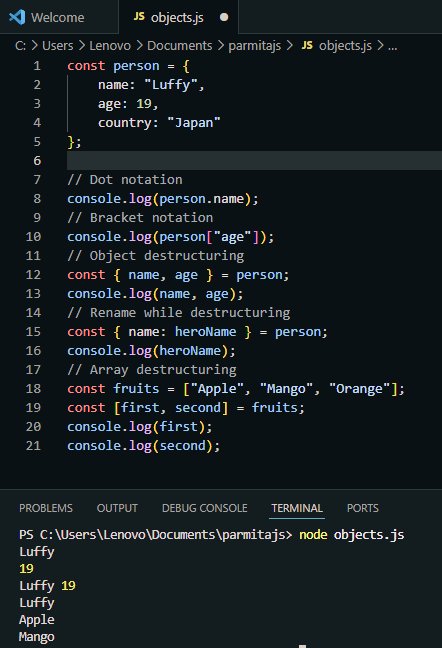
Task: Click the "Orange" string on line 18
Action: pyautogui.click(x=359, y=389)
